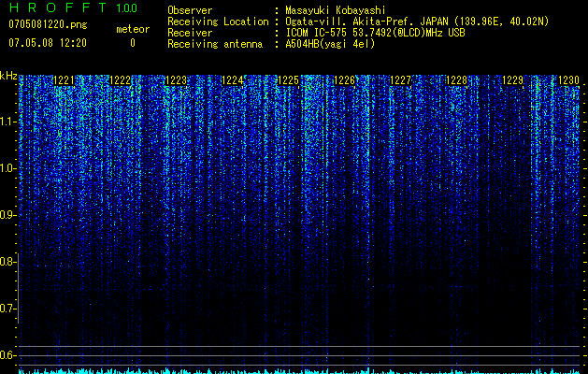Click the 1223 time marker
This screenshot has height=374, width=588.
(177, 80)
